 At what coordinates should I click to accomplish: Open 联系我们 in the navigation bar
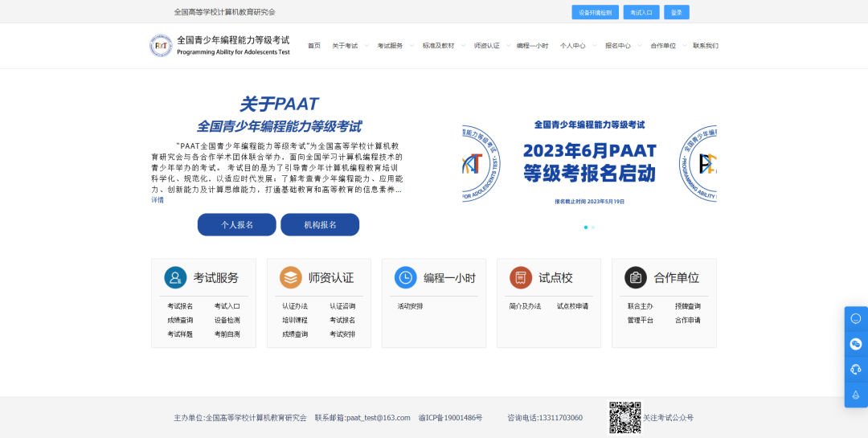click(706, 46)
